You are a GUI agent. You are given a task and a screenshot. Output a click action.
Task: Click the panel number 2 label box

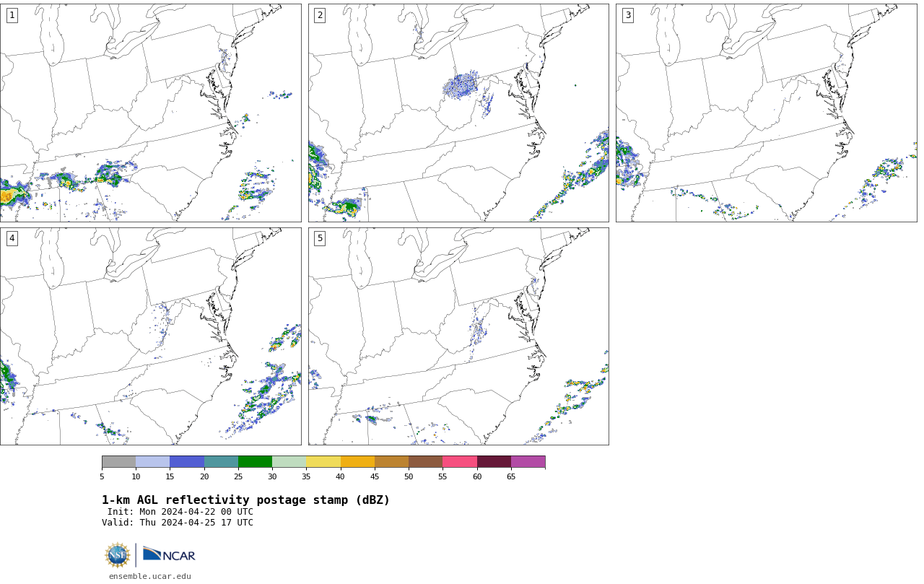click(x=320, y=15)
